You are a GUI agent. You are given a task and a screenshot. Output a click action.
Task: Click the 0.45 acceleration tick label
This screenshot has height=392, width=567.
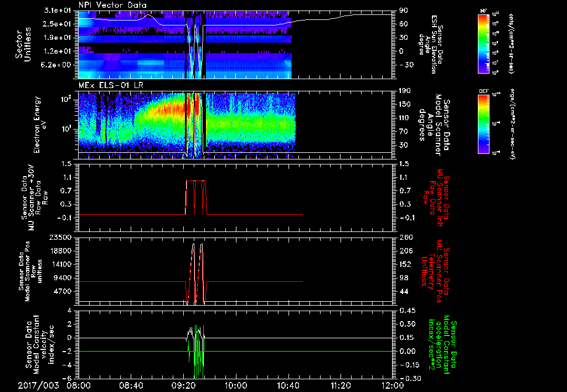407,311
